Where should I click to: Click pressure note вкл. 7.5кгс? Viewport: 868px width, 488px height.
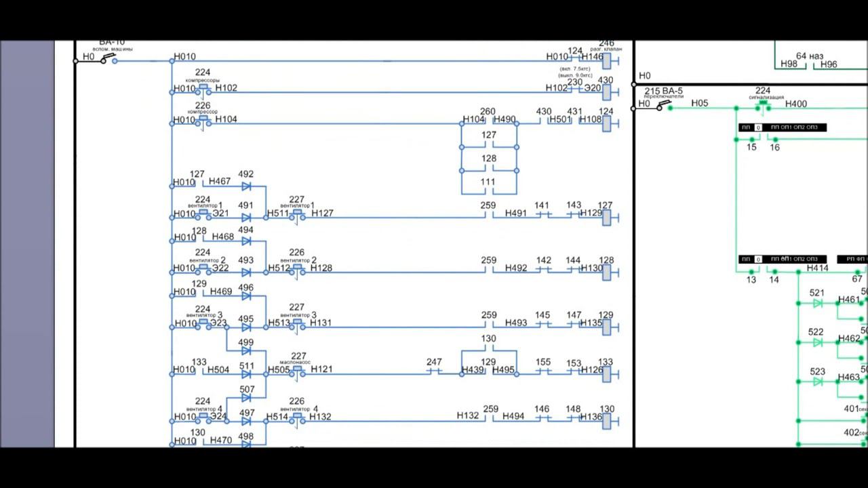point(574,69)
